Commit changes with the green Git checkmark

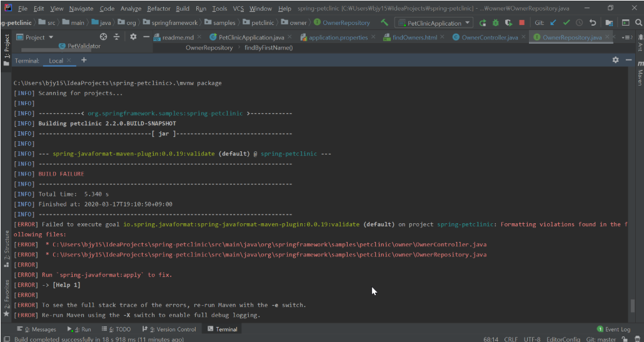566,23
